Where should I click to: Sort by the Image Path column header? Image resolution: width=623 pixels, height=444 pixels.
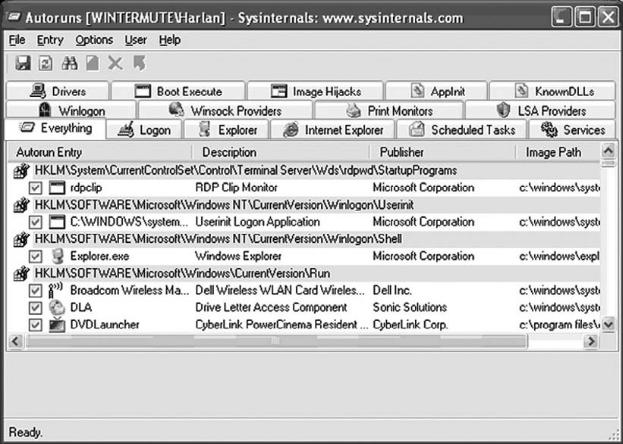click(x=558, y=152)
